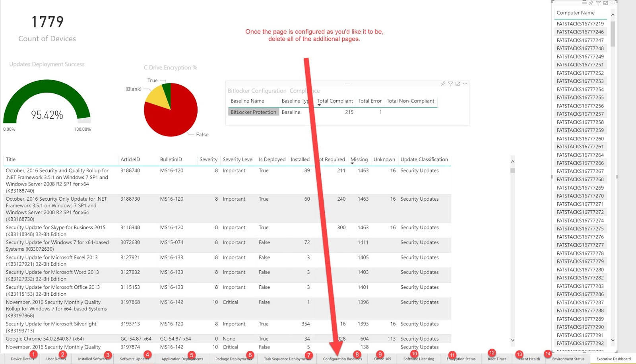Select the BitLocker Protection baseline row
This screenshot has height=364, width=636.
click(253, 112)
